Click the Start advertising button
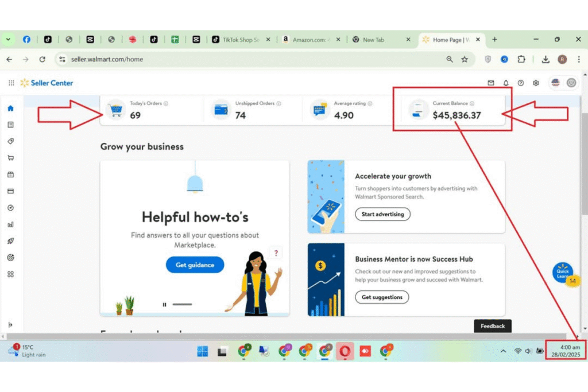The width and height of the screenshot is (588, 392). pos(382,214)
